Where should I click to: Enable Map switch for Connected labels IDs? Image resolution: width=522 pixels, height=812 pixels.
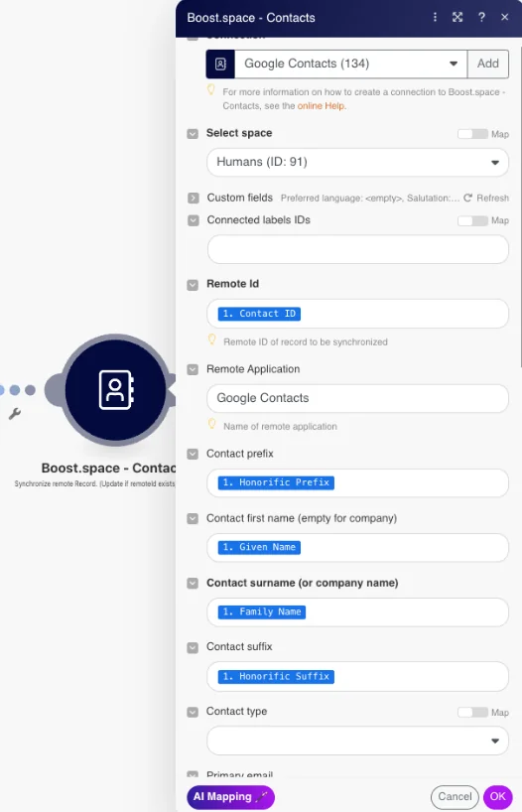[472, 220]
